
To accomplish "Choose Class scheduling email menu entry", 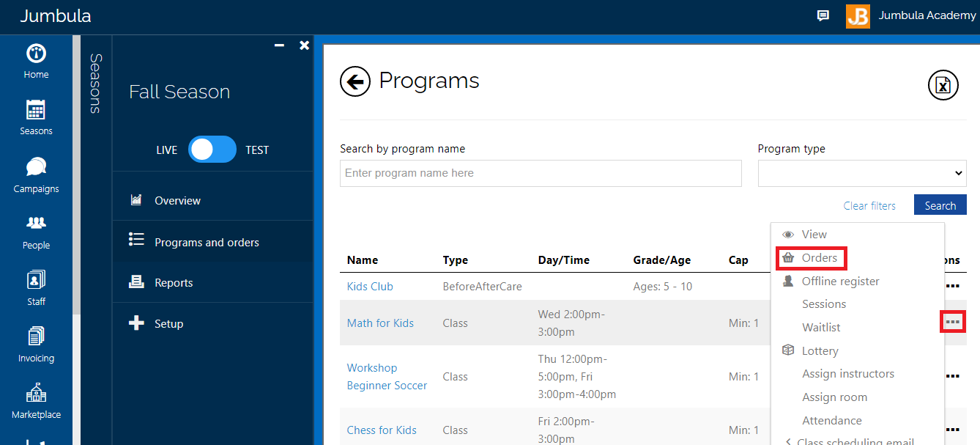I will 855,441.
